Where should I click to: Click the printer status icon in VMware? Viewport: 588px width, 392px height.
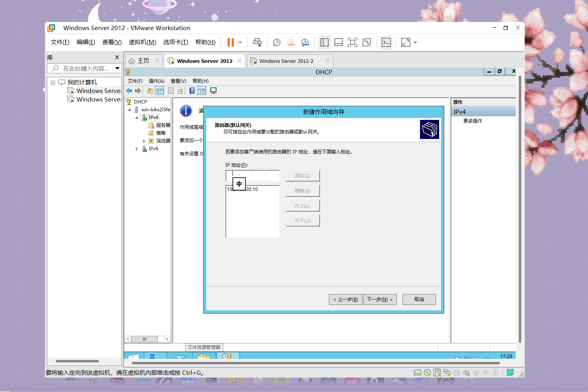tap(456, 373)
